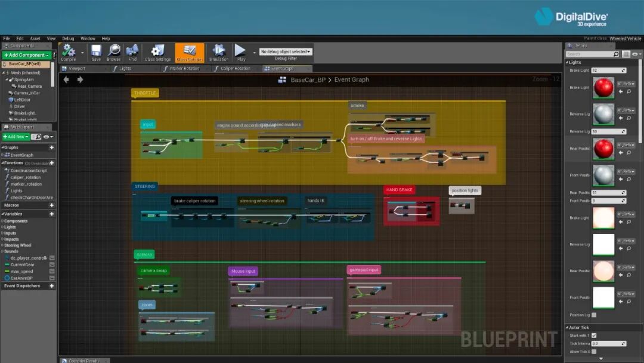This screenshot has width=644, height=363.
Task: Open the Add New dropdown in My Blueprint
Action: click(x=16, y=137)
